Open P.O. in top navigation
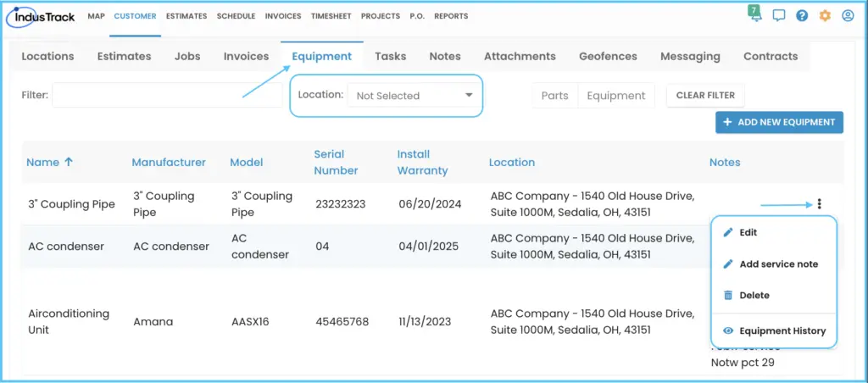 click(x=417, y=16)
